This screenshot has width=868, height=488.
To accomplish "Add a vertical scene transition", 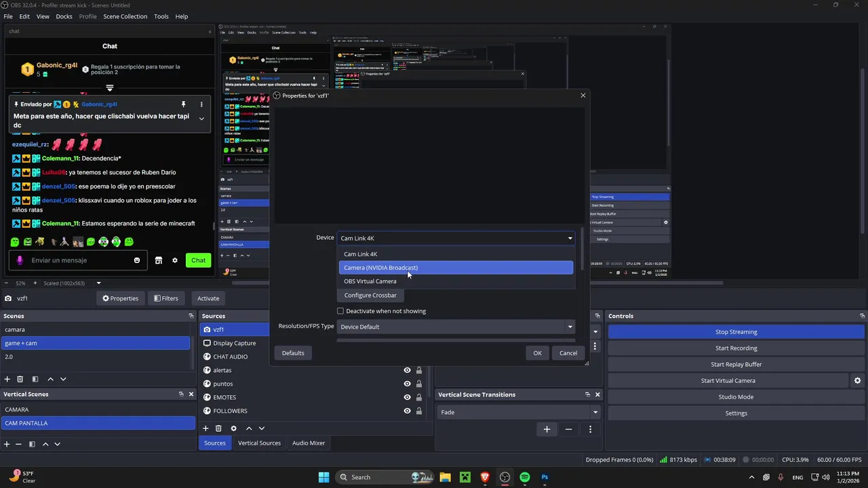I will pyautogui.click(x=547, y=429).
